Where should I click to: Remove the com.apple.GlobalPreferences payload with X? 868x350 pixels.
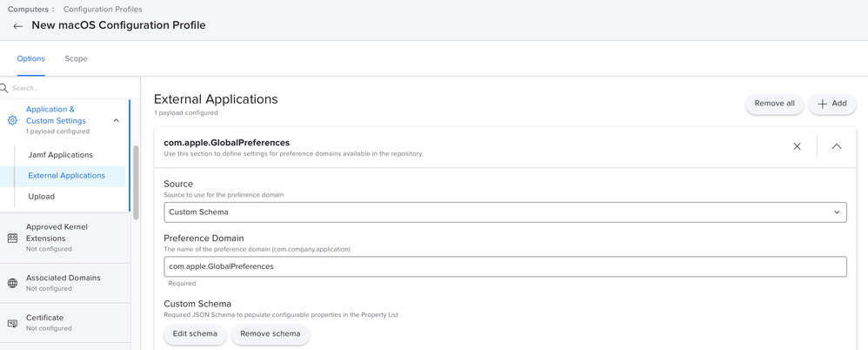click(x=798, y=147)
